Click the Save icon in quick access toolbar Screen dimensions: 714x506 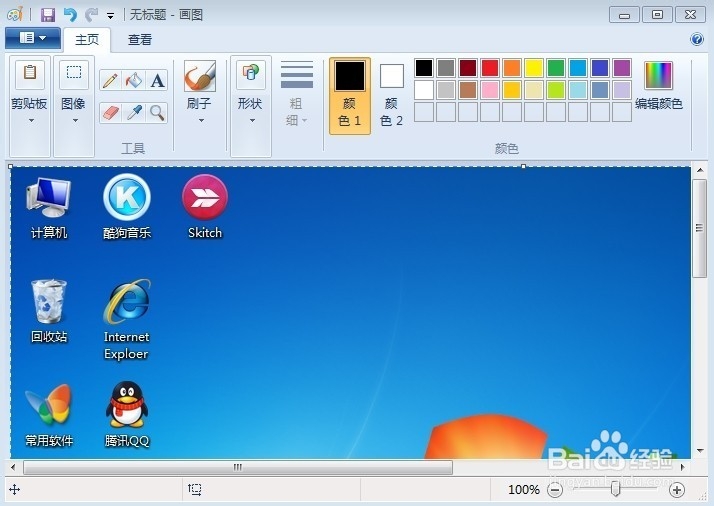tap(47, 15)
